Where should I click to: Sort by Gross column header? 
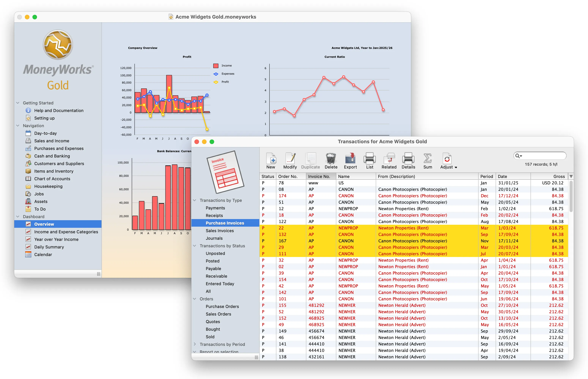(549, 176)
